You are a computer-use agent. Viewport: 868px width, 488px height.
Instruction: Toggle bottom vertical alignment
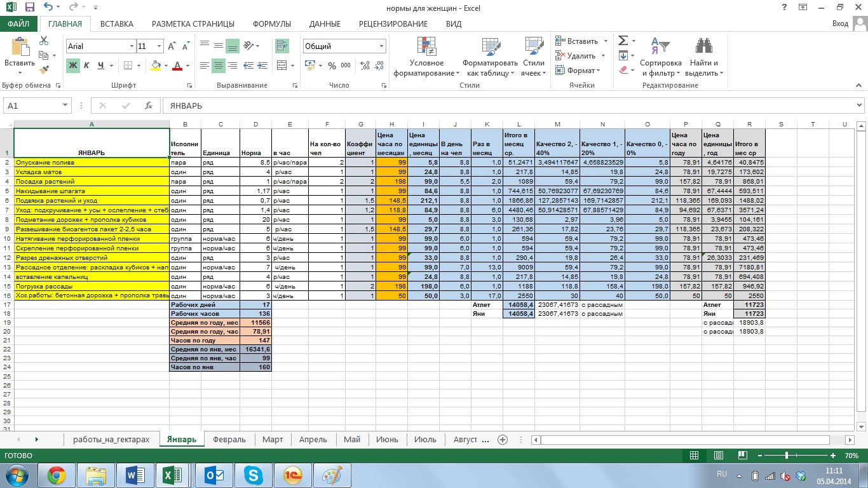pyautogui.click(x=233, y=46)
